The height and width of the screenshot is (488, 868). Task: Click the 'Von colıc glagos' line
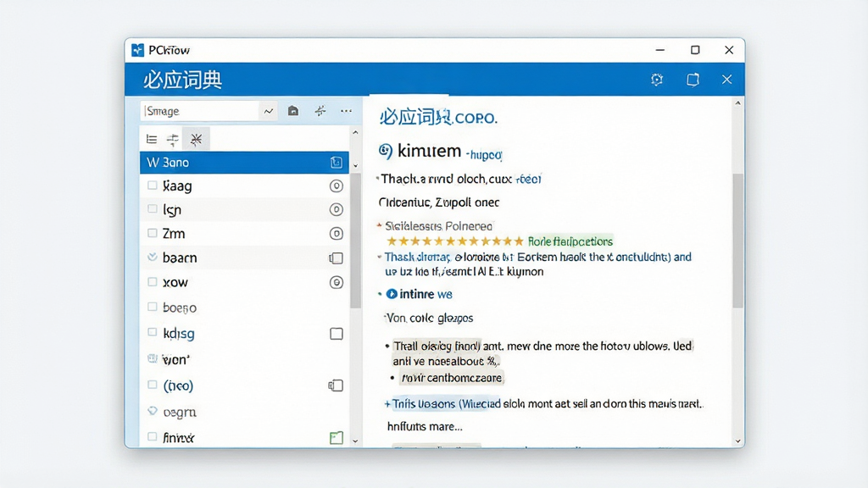point(429,319)
